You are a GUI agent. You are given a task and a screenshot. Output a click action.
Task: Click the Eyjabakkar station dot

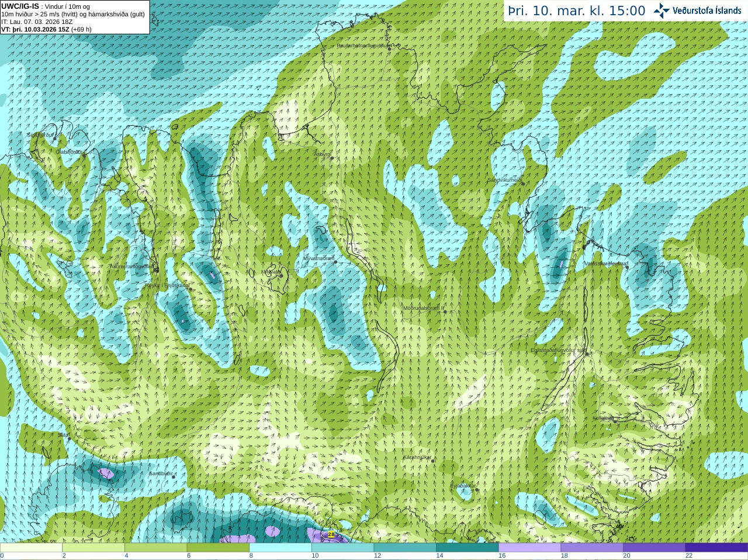tap(477, 489)
